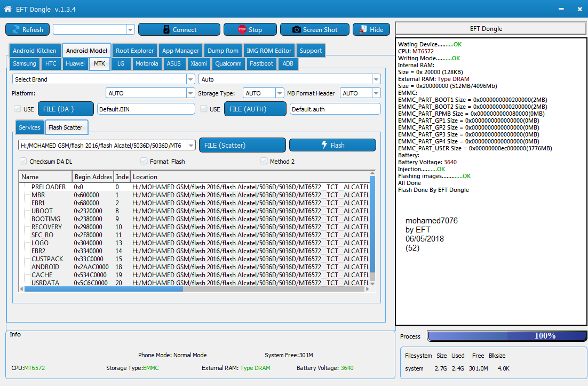Select the Huawei brand tab

(x=75, y=63)
